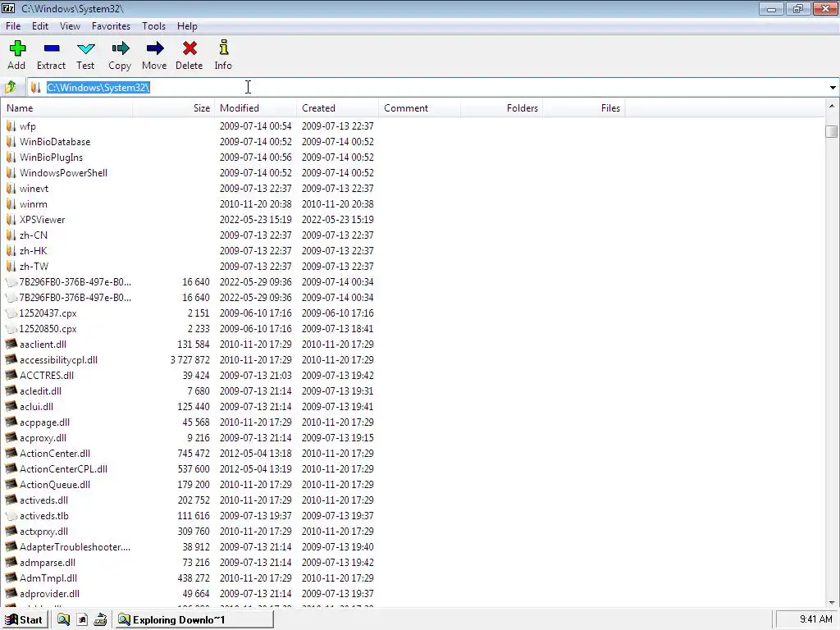This screenshot has height=630, width=840.
Task: Sort by the Name column header
Action: click(x=67, y=107)
